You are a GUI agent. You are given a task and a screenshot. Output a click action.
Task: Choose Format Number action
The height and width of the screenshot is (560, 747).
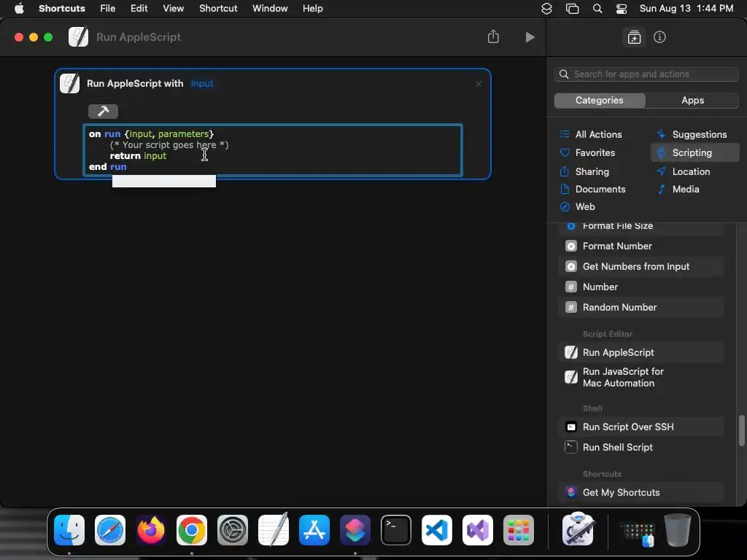[x=640, y=246]
